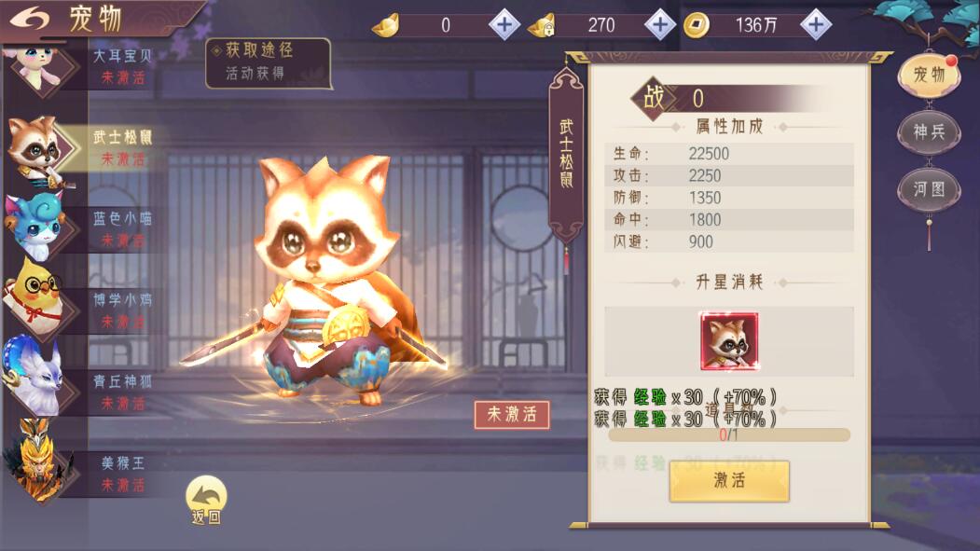This screenshot has height=551, width=980.
Task: Tap the plus icon beside 270 currency
Action: click(x=659, y=25)
